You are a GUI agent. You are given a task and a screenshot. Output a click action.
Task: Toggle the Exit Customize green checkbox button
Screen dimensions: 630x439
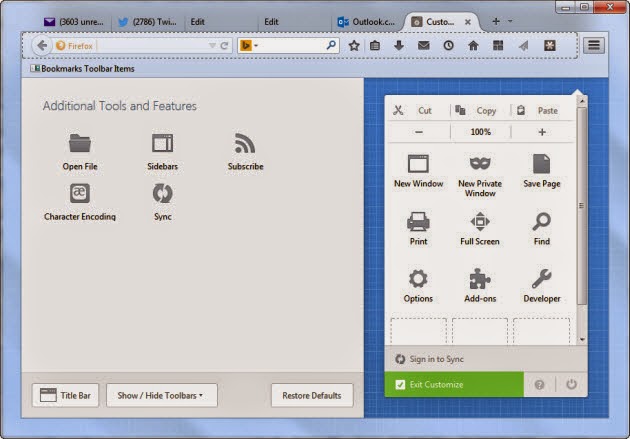tap(454, 384)
